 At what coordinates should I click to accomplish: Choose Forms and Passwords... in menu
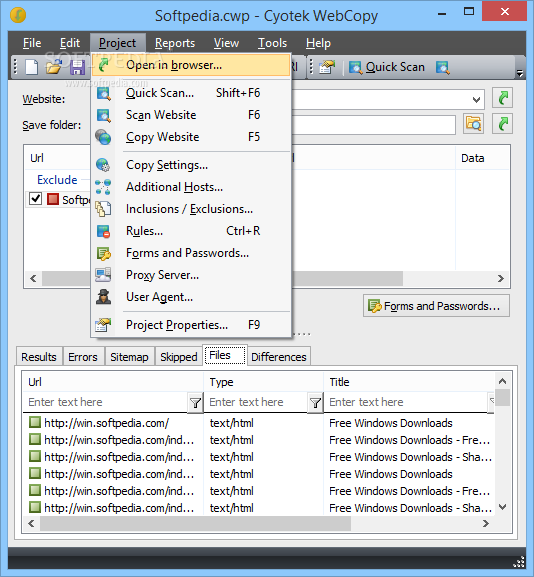(x=191, y=253)
